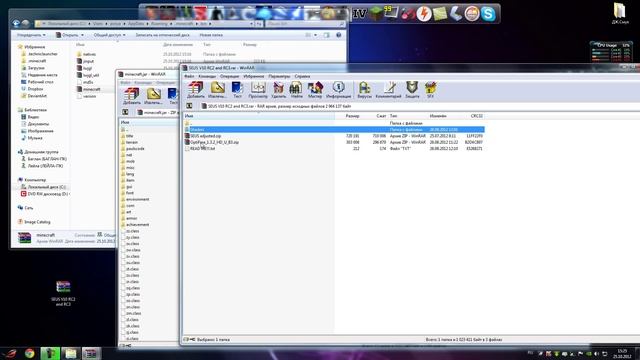Click Добавить icon in minecraft.jar WinRAR window
This screenshot has height=360, width=640.
tap(131, 96)
